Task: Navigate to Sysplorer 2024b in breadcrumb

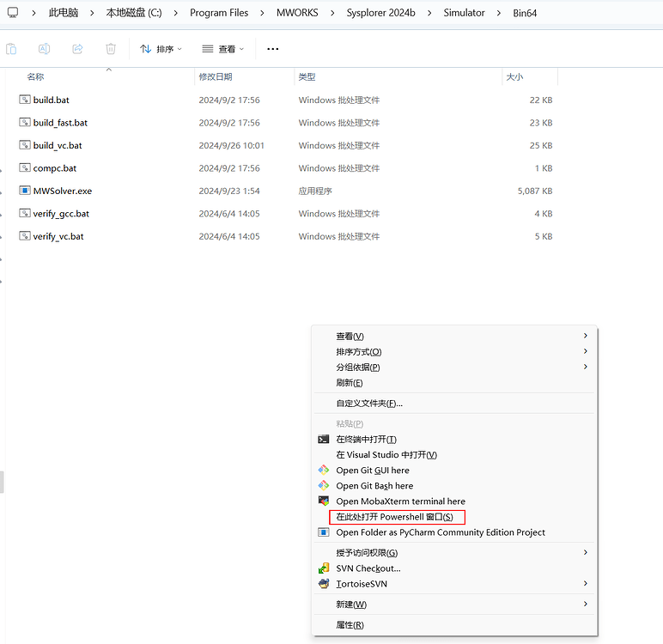Action: tap(381, 13)
